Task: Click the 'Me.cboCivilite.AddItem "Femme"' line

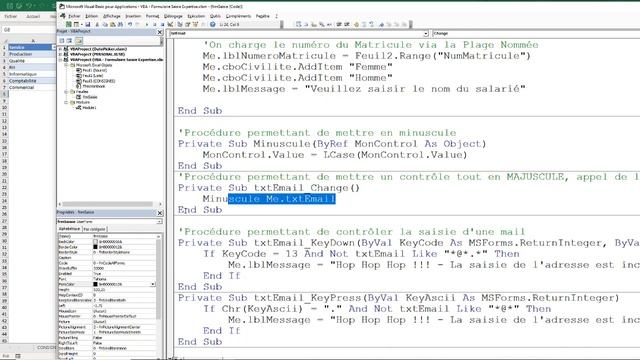Action: [298, 67]
